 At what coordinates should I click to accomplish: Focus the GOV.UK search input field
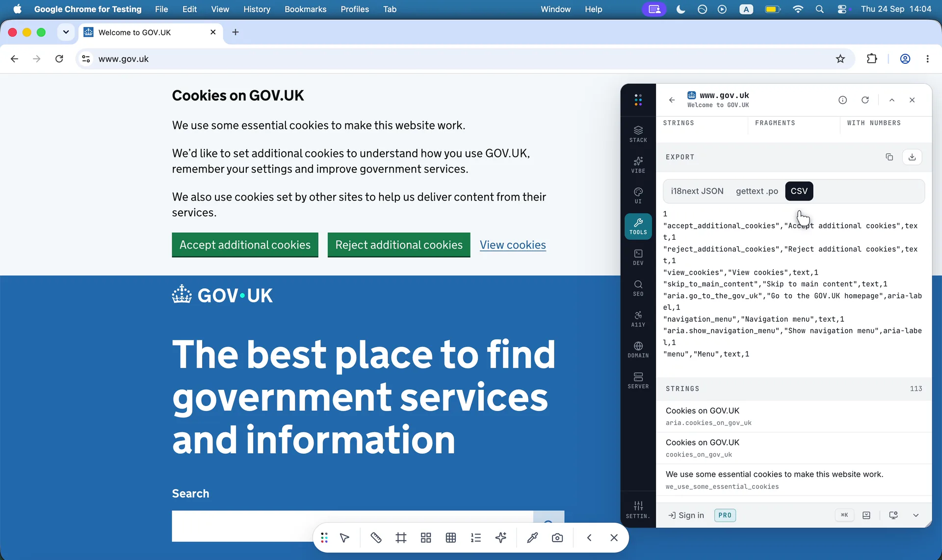point(352,526)
